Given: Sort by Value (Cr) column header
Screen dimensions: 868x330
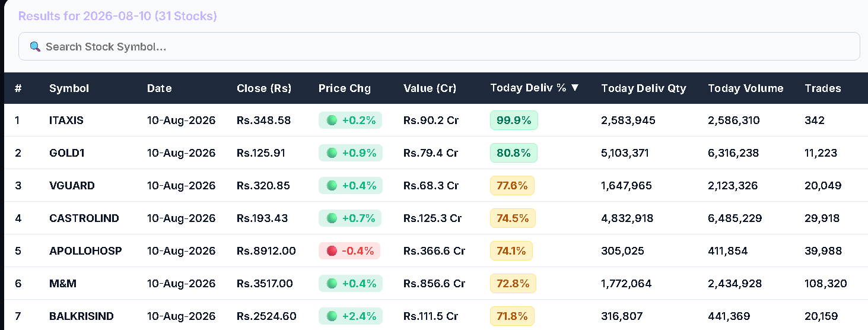Looking at the screenshot, I should tap(430, 88).
